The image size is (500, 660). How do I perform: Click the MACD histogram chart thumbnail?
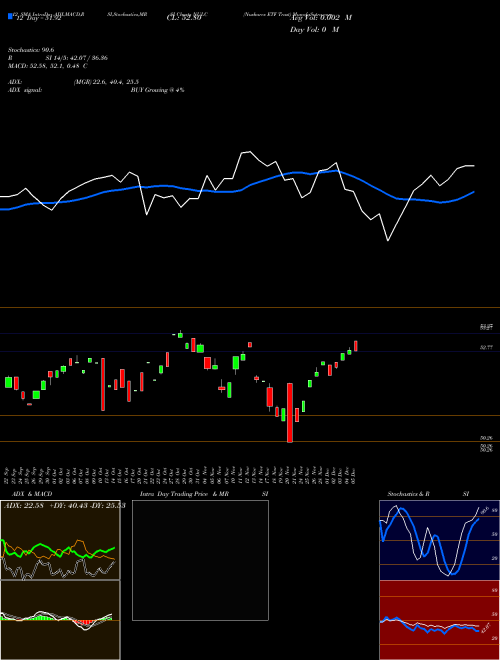pos(60,620)
